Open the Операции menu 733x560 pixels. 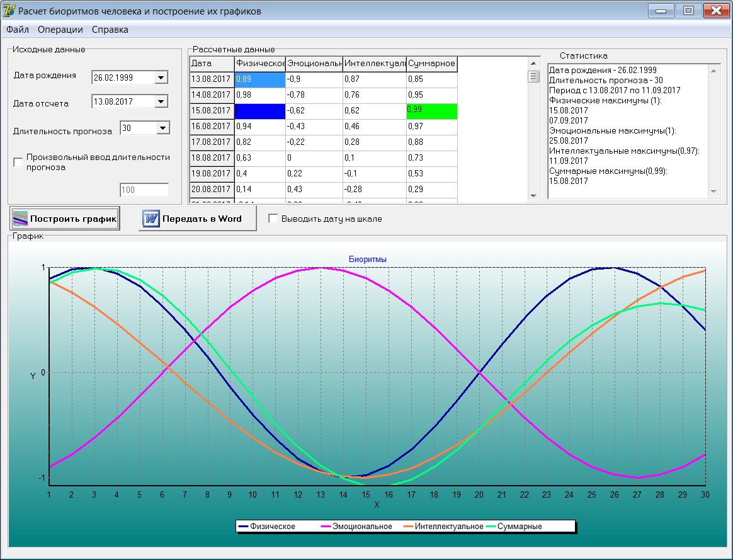pyautogui.click(x=60, y=30)
